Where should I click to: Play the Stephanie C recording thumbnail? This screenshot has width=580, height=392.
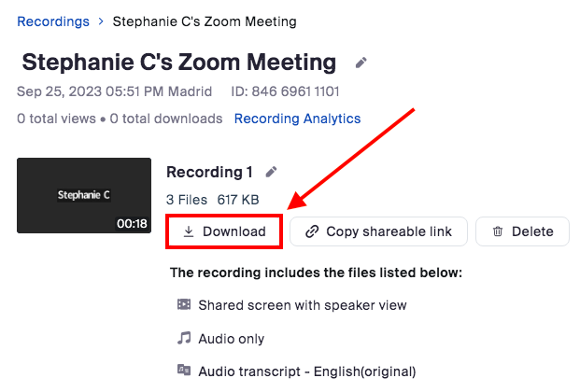[84, 195]
